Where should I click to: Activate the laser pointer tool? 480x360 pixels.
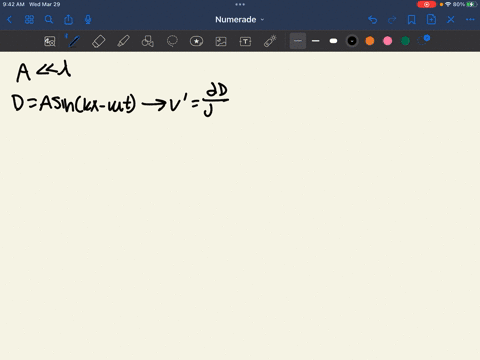pos(270,41)
